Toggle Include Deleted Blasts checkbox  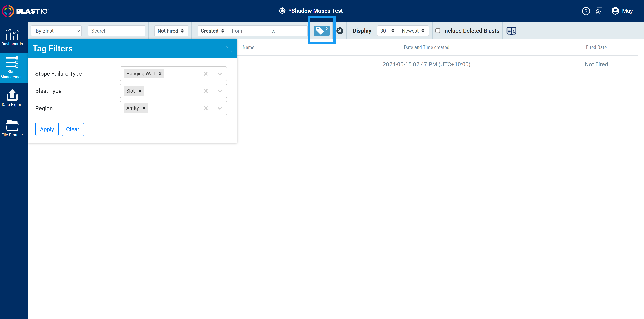[437, 31]
